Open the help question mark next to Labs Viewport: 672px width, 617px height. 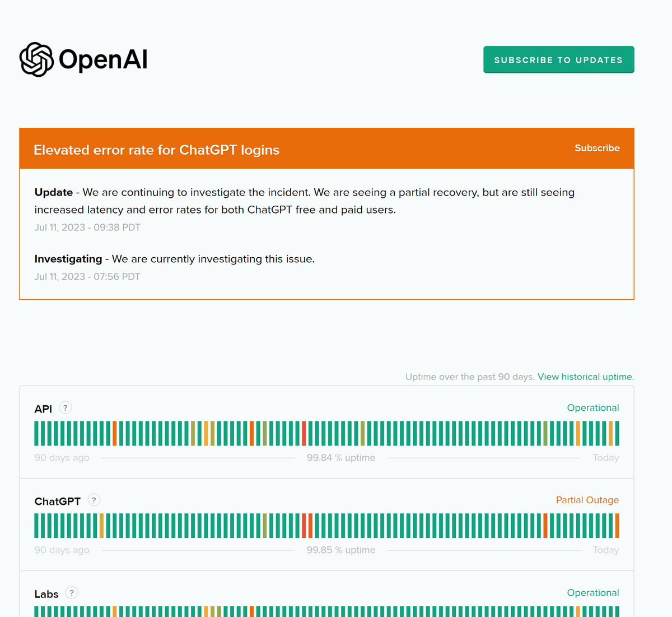(x=72, y=593)
